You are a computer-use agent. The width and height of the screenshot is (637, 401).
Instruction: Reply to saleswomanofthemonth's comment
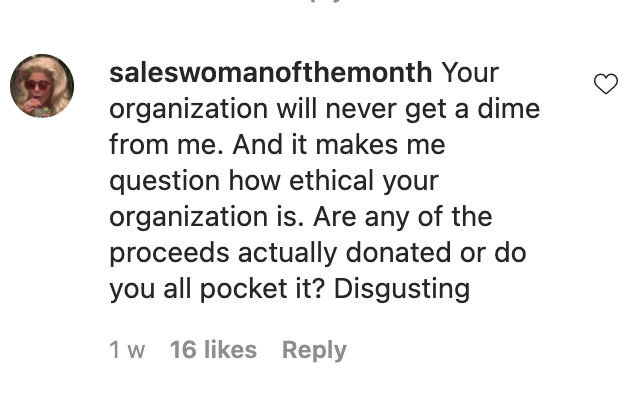pos(314,350)
